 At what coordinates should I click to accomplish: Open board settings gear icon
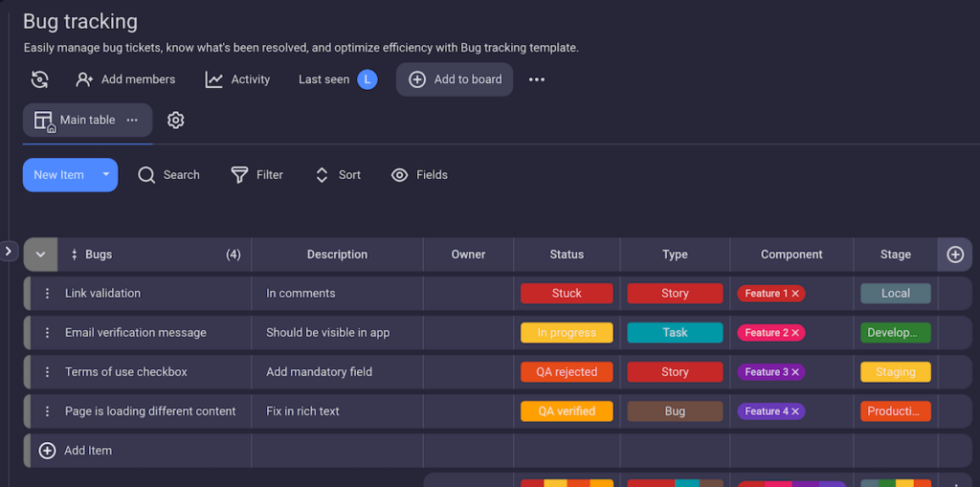175,120
